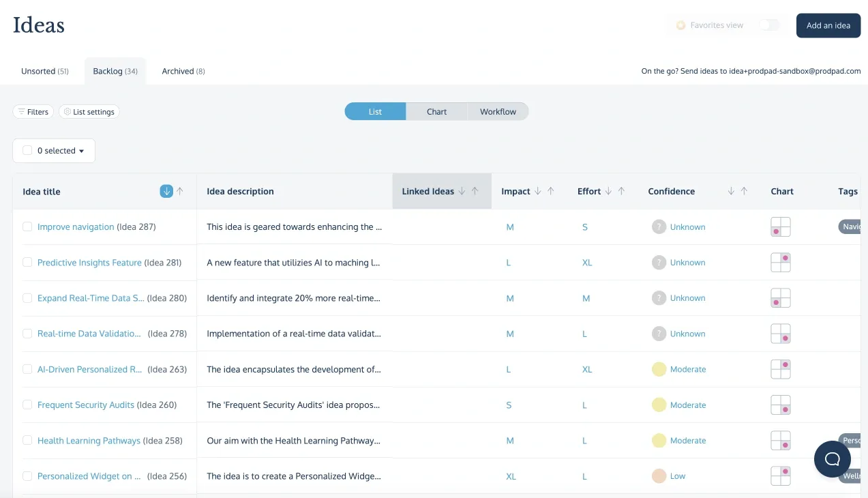Sort the Impact column descending
868x498 pixels.
click(537, 191)
